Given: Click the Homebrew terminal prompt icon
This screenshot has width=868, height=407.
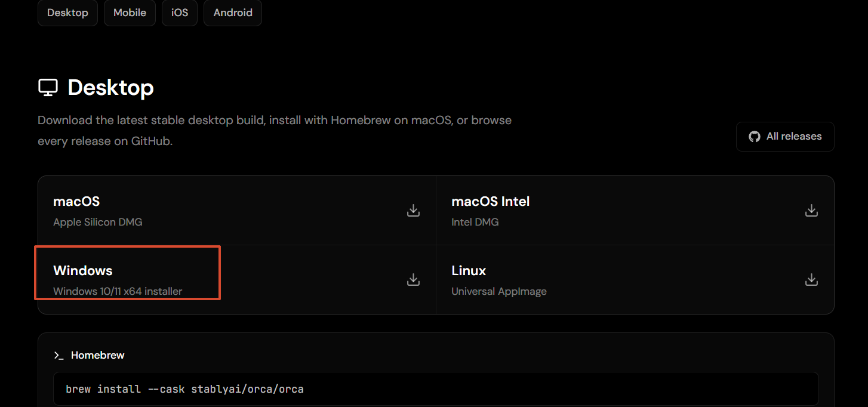Looking at the screenshot, I should pyautogui.click(x=59, y=355).
